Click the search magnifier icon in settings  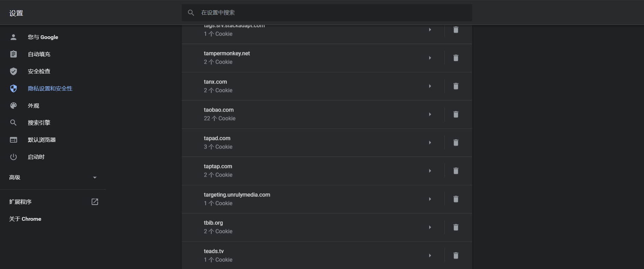191,13
